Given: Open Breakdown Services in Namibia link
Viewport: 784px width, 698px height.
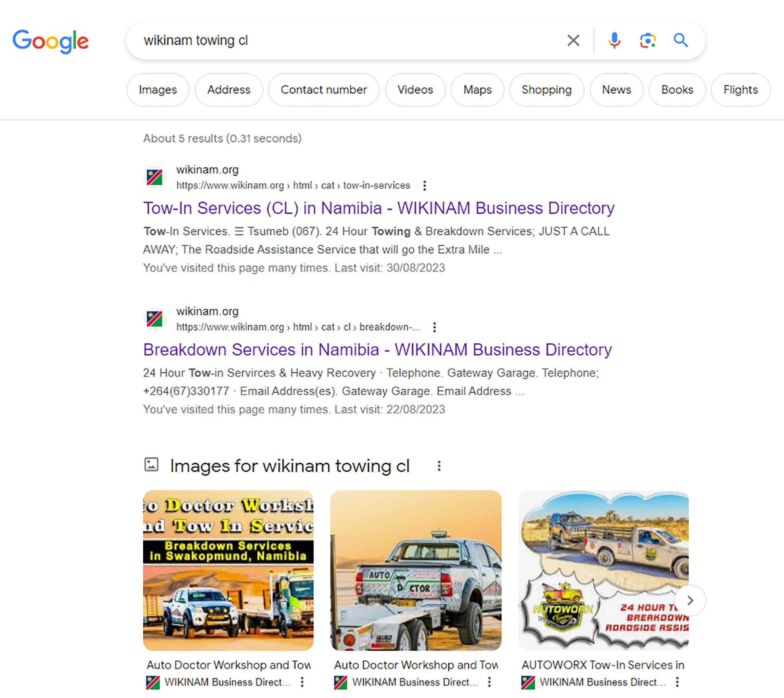Looking at the screenshot, I should click(x=377, y=350).
